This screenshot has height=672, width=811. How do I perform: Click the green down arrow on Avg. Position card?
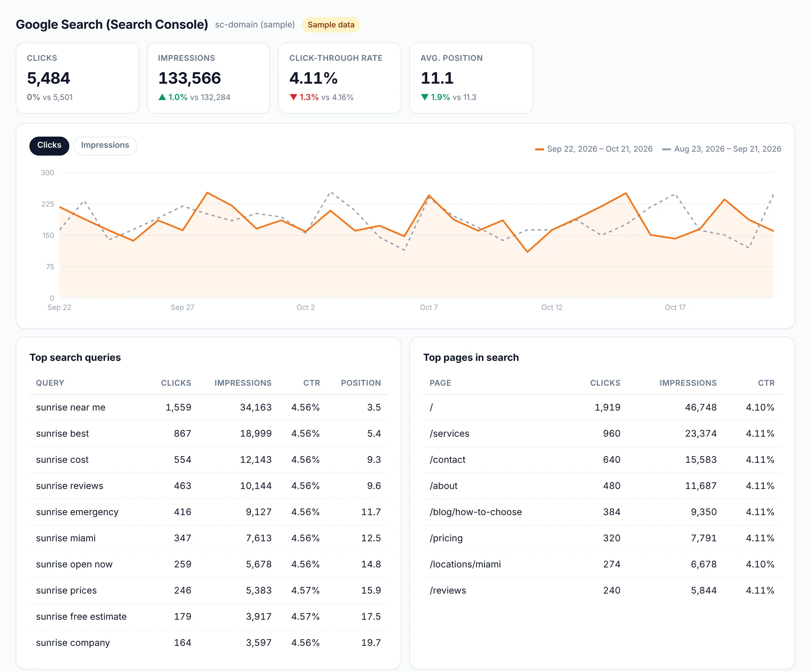click(x=425, y=97)
